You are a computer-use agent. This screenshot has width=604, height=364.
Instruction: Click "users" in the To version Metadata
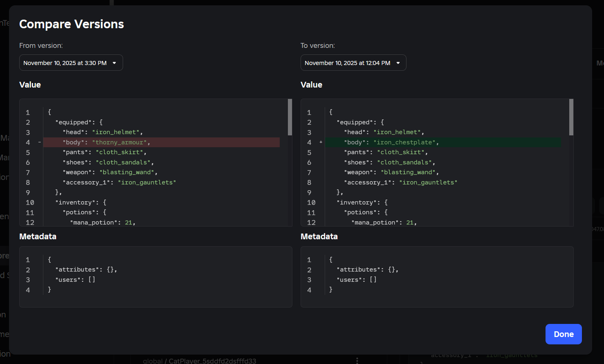[x=349, y=280]
